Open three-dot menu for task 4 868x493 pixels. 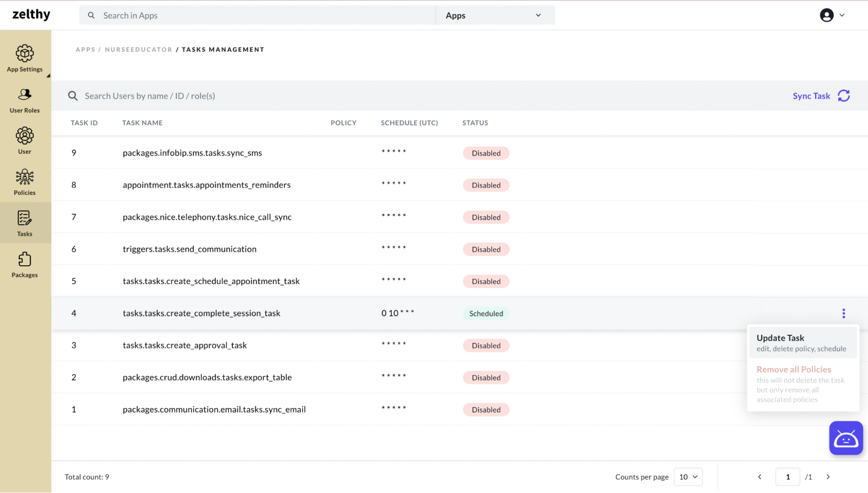pos(844,313)
